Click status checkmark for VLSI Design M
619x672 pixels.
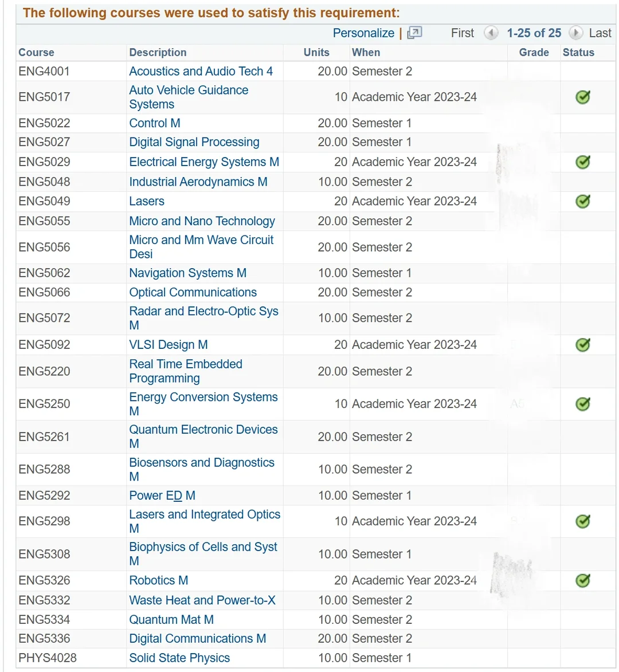[x=582, y=344]
